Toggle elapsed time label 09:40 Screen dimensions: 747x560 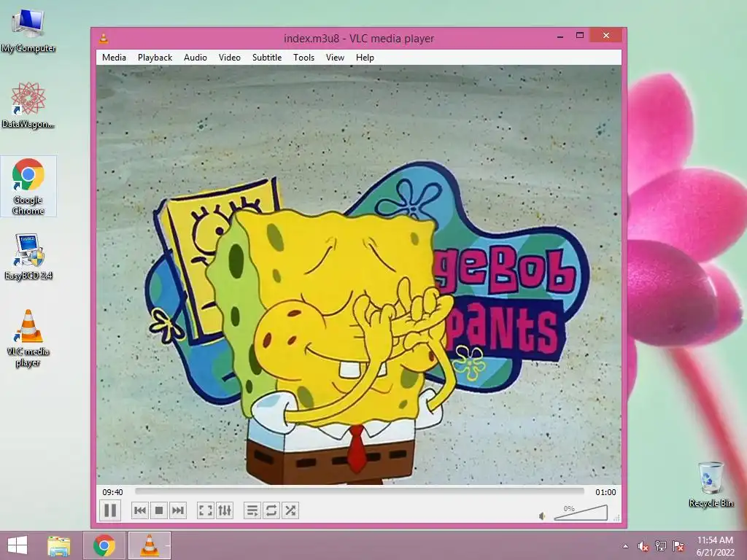(x=112, y=492)
